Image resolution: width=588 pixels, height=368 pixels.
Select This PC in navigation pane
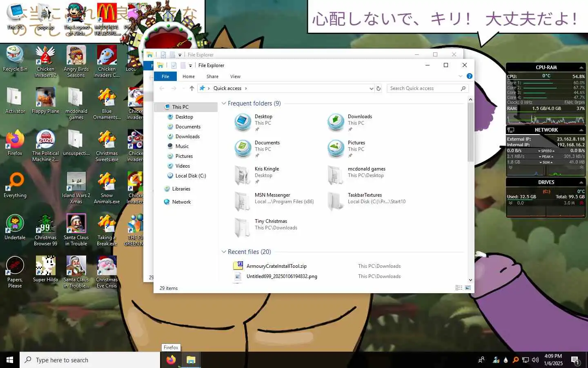pos(186,107)
